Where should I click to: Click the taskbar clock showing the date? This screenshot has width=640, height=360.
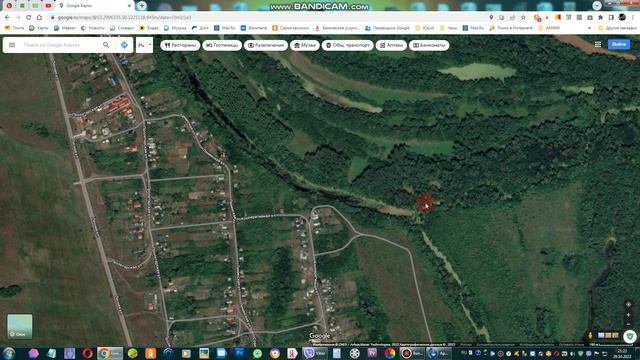(x=622, y=353)
